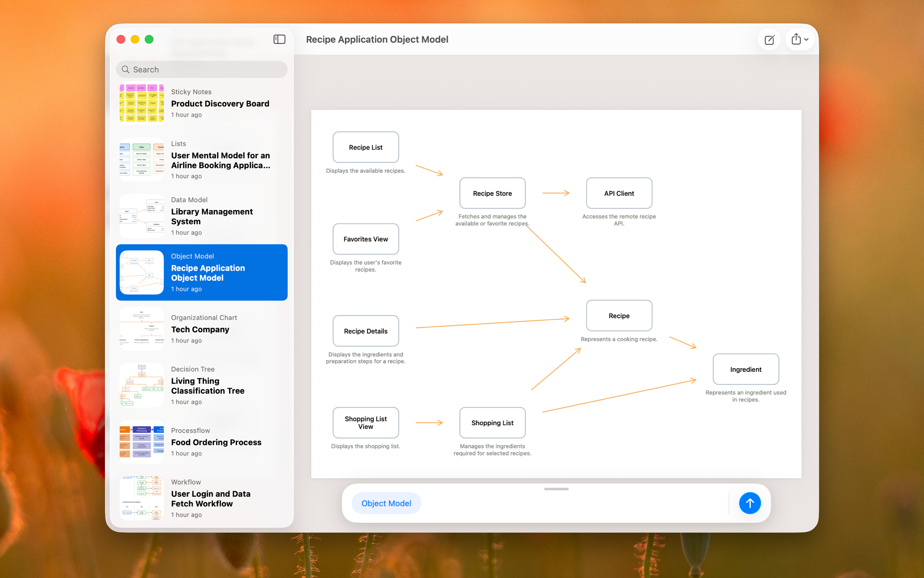Select the API Client node
This screenshot has width=924, height=578.
coord(619,193)
